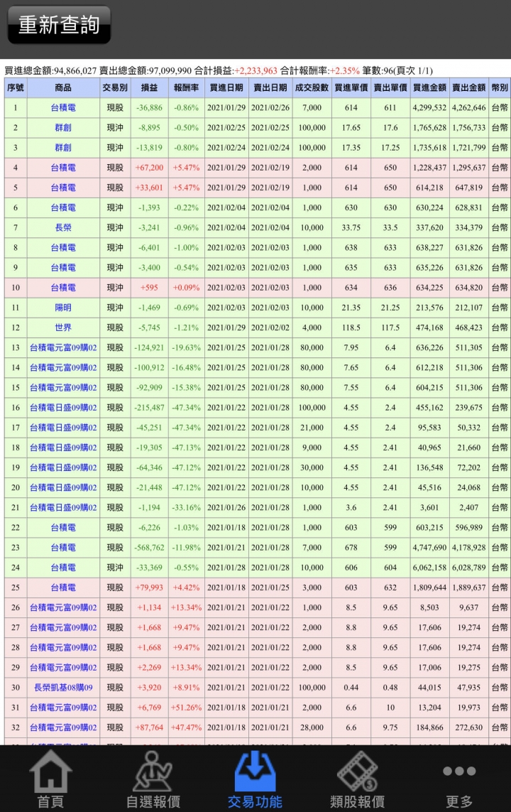Select return rate -19.63%
511x812 pixels.
(x=186, y=347)
